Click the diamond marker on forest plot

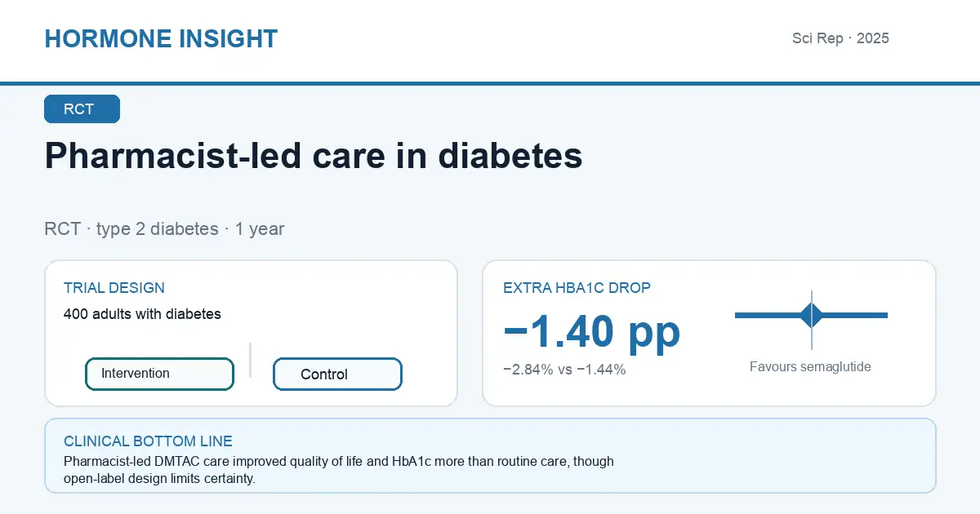812,315
